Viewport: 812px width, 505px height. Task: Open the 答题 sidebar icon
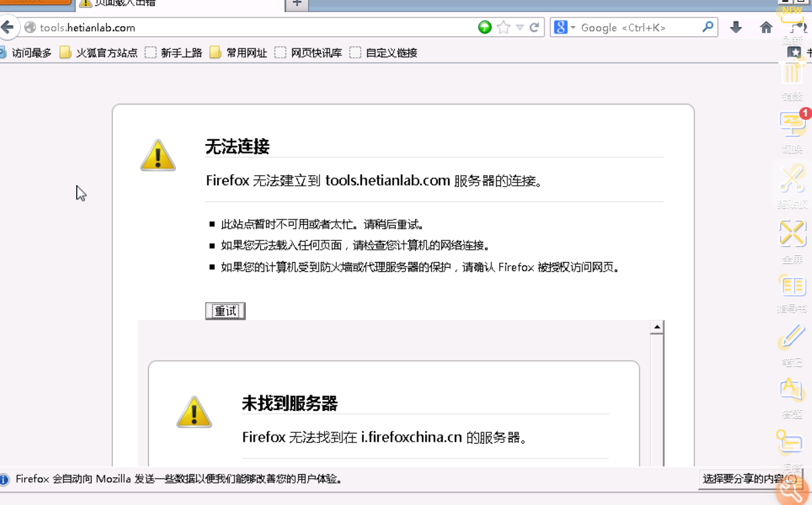pos(792,398)
